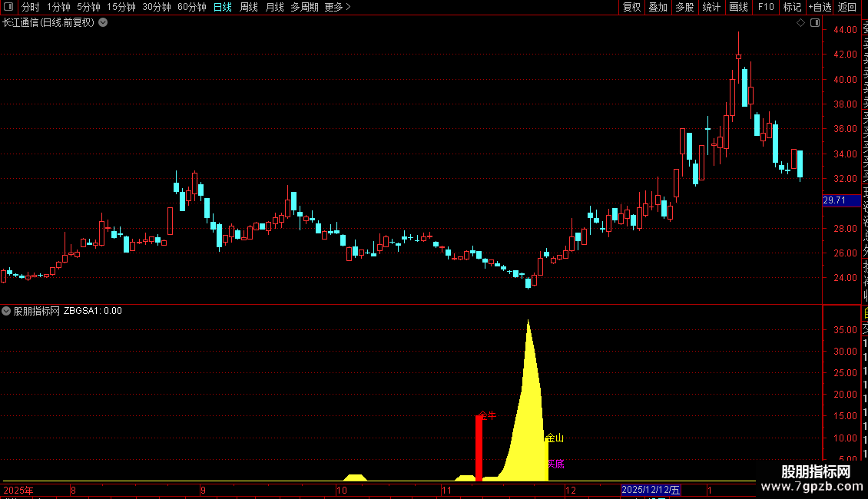The width and height of the screenshot is (868, 499).
Task: Open the F10 company info
Action: [x=766, y=7]
